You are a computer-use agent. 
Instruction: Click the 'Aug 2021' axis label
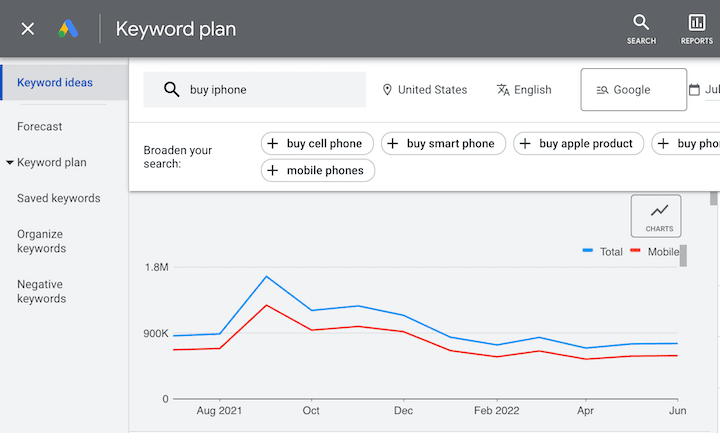click(x=219, y=411)
